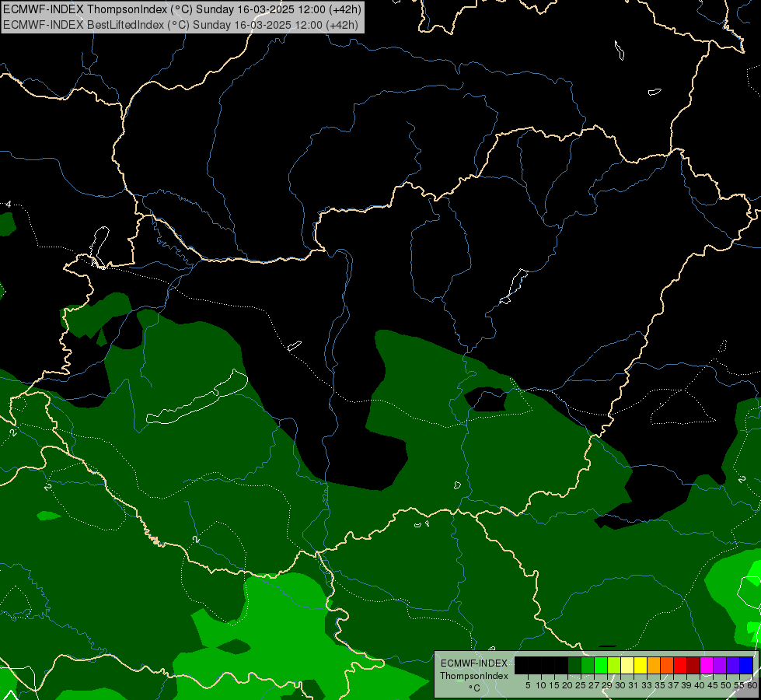
Task: Click the '33' legend tick label
Action: coord(647,685)
